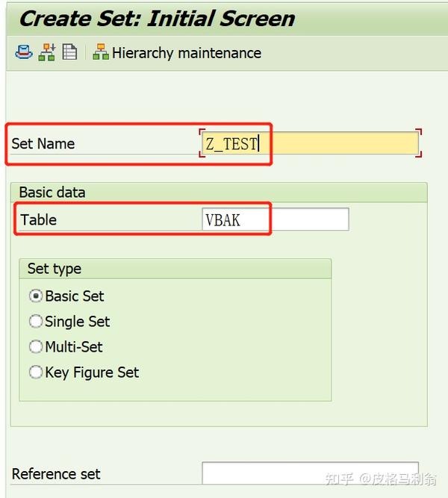
Task: Click the Set Name field label
Action: 43,143
